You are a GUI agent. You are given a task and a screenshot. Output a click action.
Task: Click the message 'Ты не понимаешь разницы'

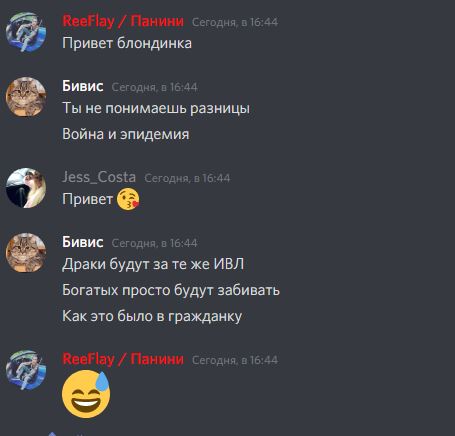coord(156,108)
